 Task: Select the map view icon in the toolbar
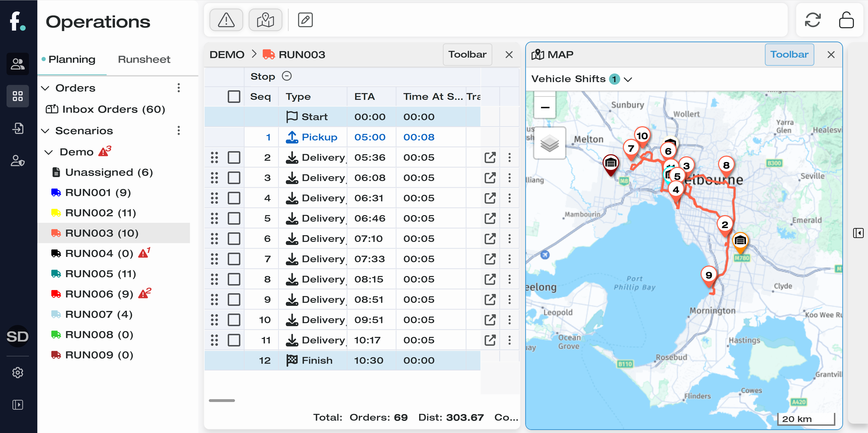[x=266, y=20]
